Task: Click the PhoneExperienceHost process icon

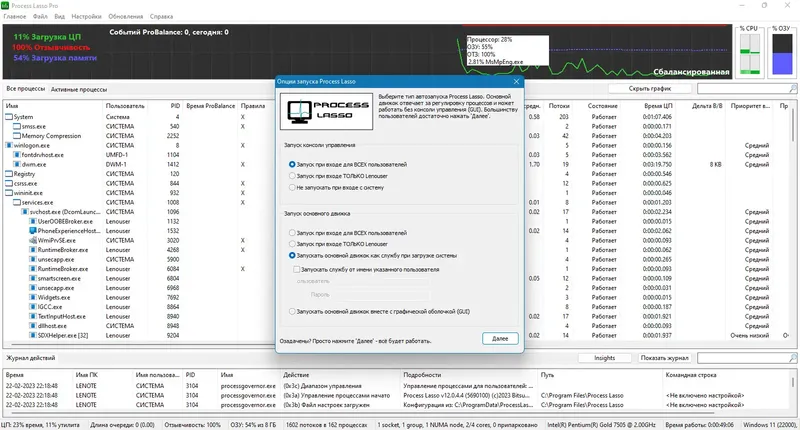Action: [x=33, y=231]
